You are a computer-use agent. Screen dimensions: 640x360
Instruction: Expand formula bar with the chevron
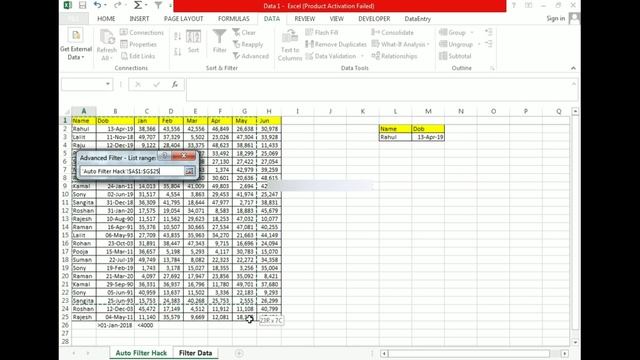pos(573,84)
